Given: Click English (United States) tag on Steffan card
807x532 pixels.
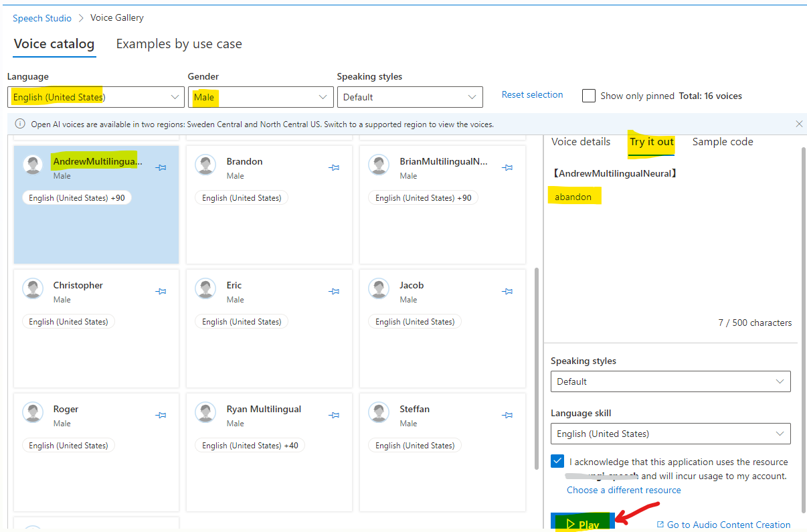Looking at the screenshot, I should coord(415,446).
